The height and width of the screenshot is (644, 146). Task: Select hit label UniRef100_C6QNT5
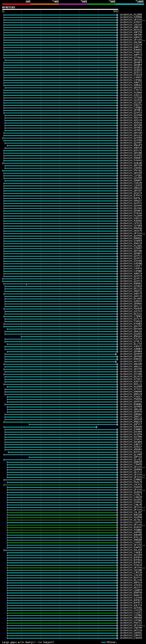[x=131, y=590]
